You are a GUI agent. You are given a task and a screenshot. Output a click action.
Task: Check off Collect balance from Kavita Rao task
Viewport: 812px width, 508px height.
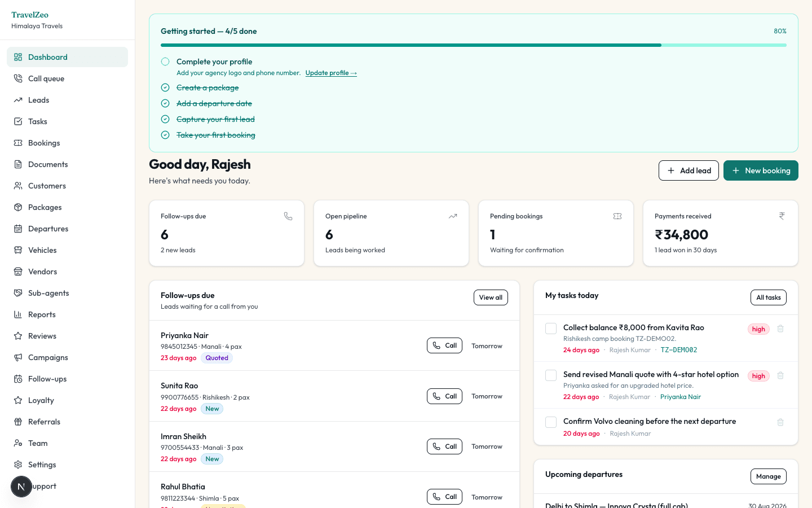(x=551, y=329)
